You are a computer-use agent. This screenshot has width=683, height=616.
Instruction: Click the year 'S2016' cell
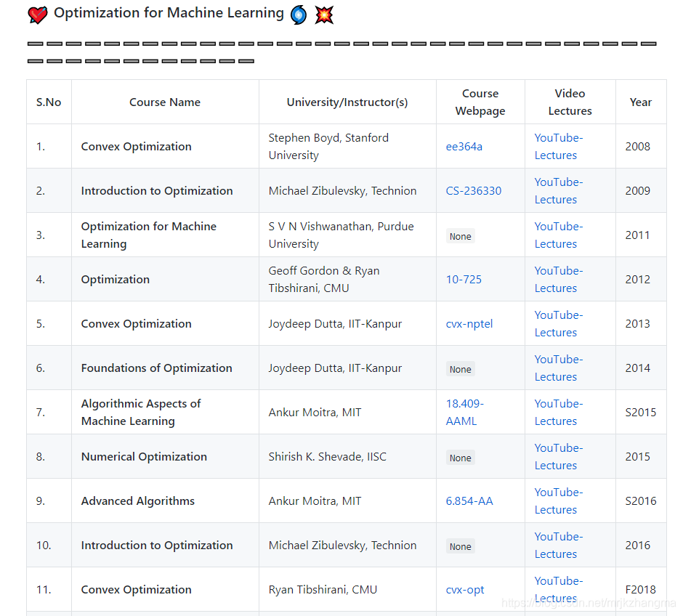[x=640, y=501]
